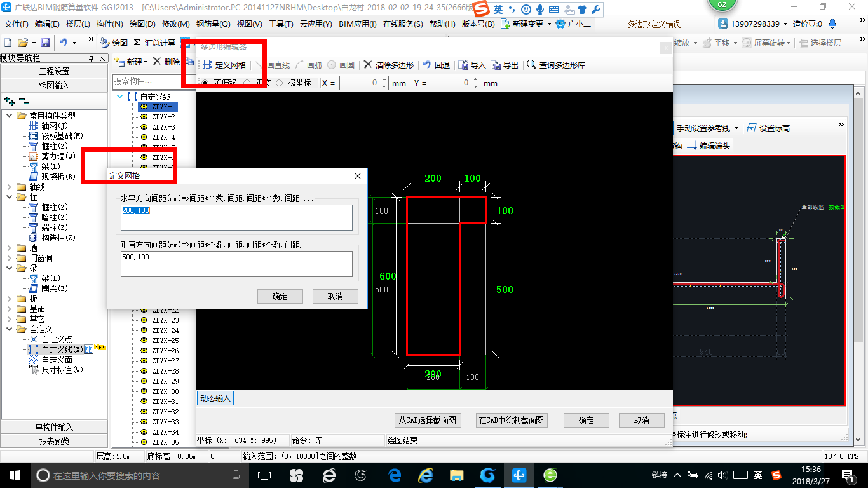Select the 不偏移 radio option
Viewport: 868px width, 488px height.
coord(205,83)
